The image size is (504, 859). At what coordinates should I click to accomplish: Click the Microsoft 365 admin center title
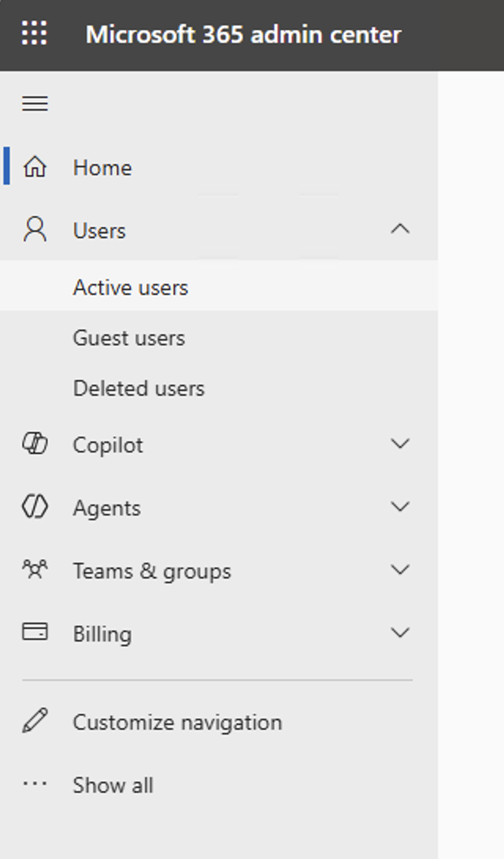243,35
